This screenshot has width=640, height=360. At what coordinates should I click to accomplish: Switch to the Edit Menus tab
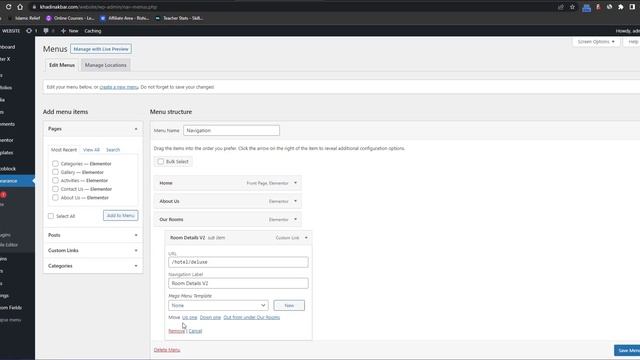click(x=62, y=65)
